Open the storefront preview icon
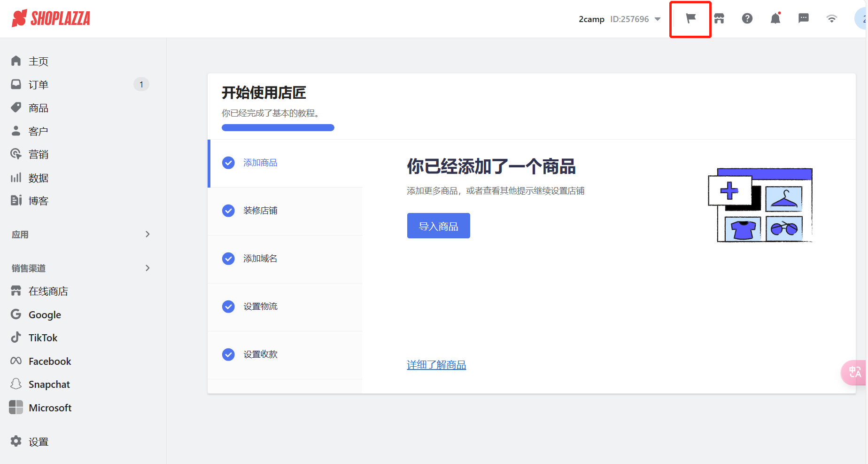This screenshot has height=464, width=868. (x=719, y=19)
